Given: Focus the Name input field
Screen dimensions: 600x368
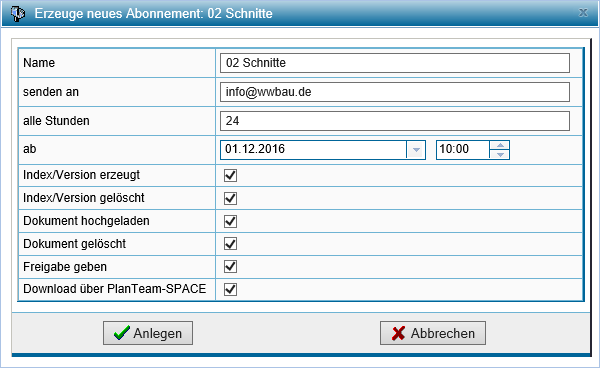Looking at the screenshot, I should pyautogui.click(x=395, y=63).
